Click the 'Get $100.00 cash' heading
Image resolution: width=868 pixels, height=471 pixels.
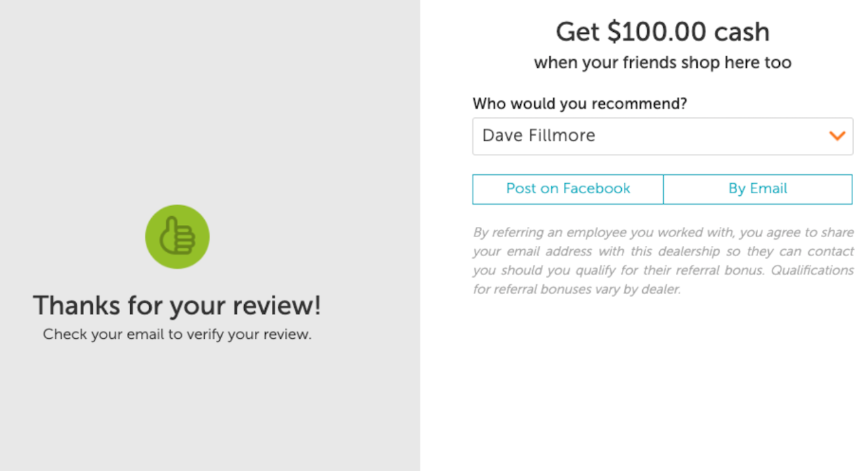[x=663, y=32]
